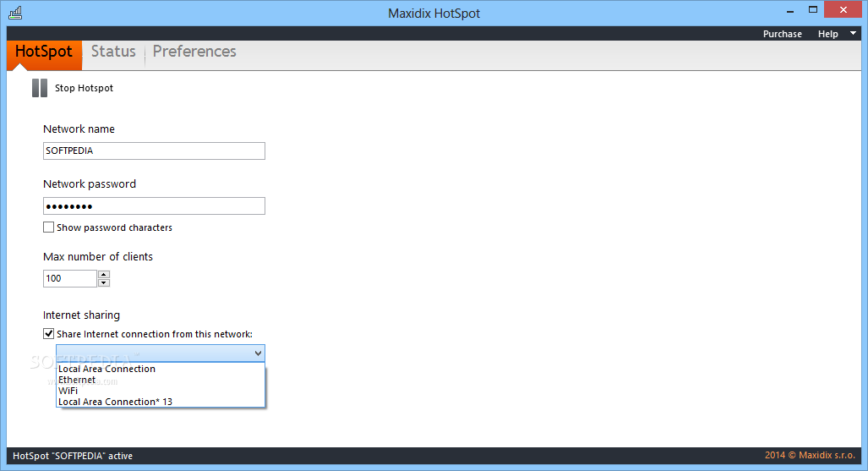
Task: Increase max clients with up arrow
Action: (x=103, y=274)
